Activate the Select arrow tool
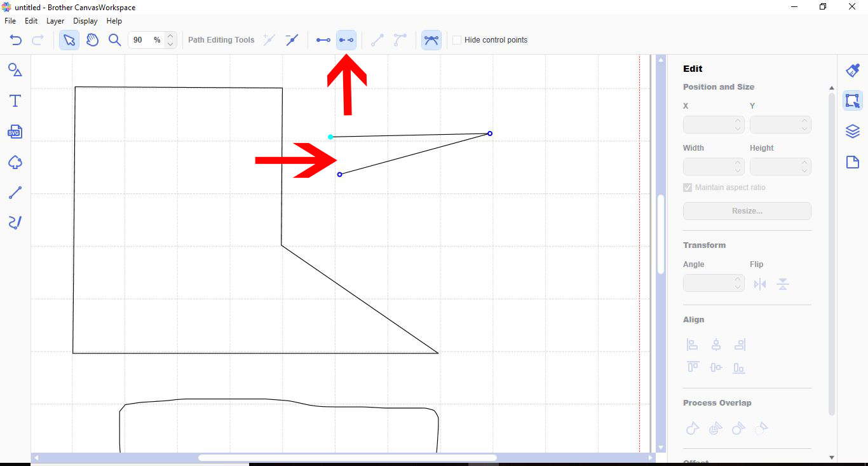868x466 pixels. (69, 40)
